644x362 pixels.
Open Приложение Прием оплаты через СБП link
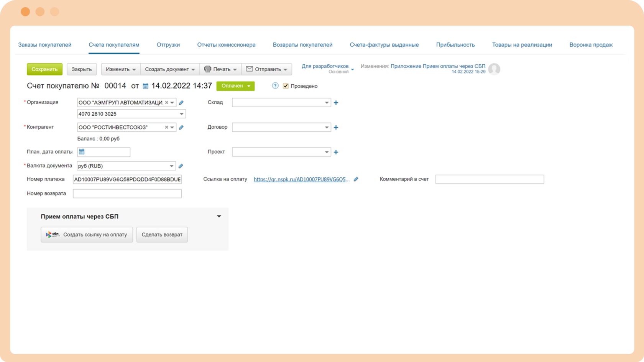tap(438, 66)
